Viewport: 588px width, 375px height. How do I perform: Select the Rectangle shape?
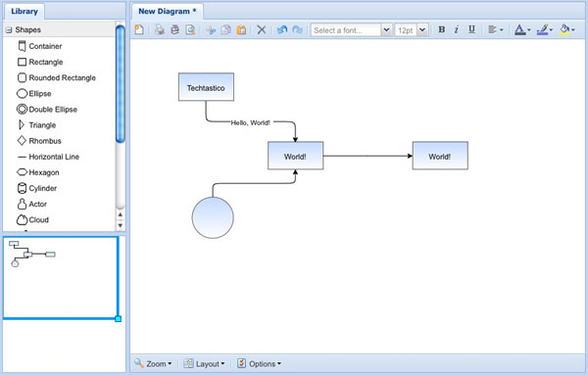pos(40,62)
